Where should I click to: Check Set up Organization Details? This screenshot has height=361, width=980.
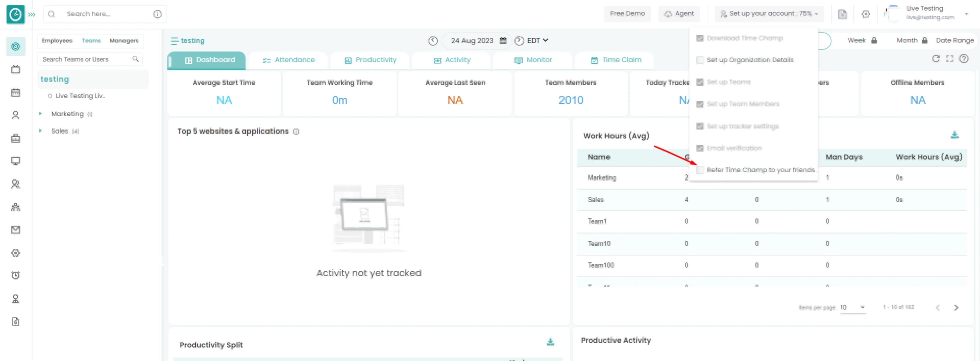tap(700, 60)
